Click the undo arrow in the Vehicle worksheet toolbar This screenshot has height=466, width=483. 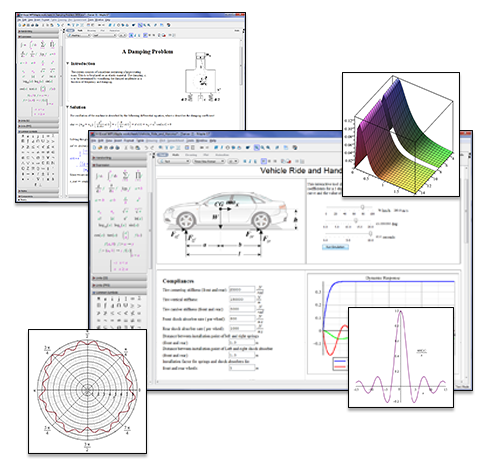(x=147, y=148)
